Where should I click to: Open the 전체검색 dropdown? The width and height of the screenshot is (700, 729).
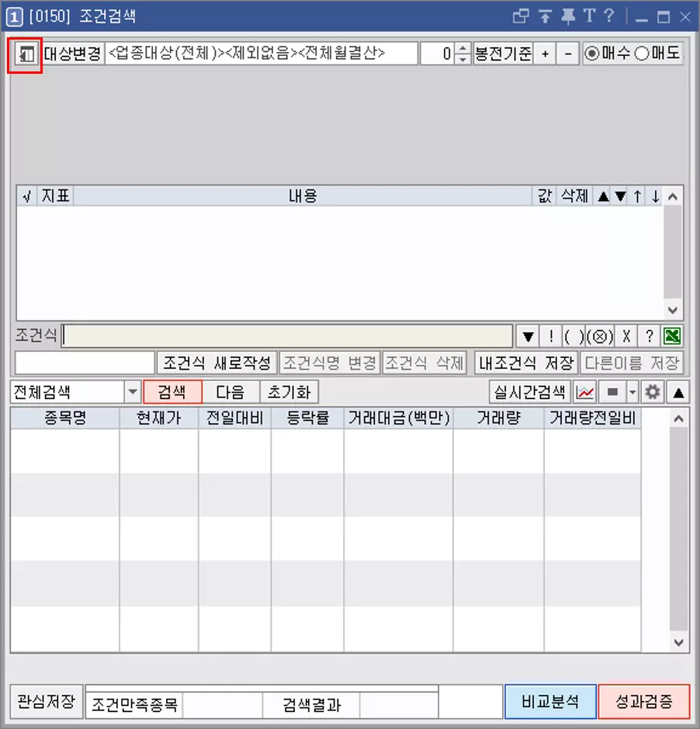pyautogui.click(x=133, y=392)
